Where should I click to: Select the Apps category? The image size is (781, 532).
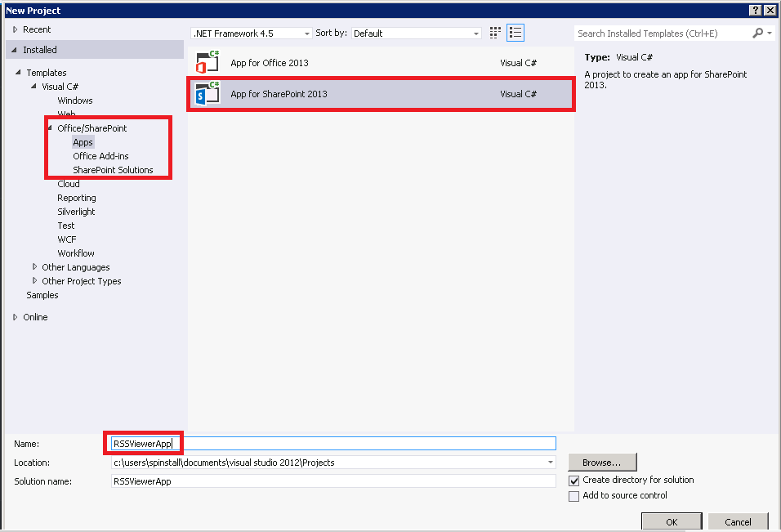coord(83,142)
